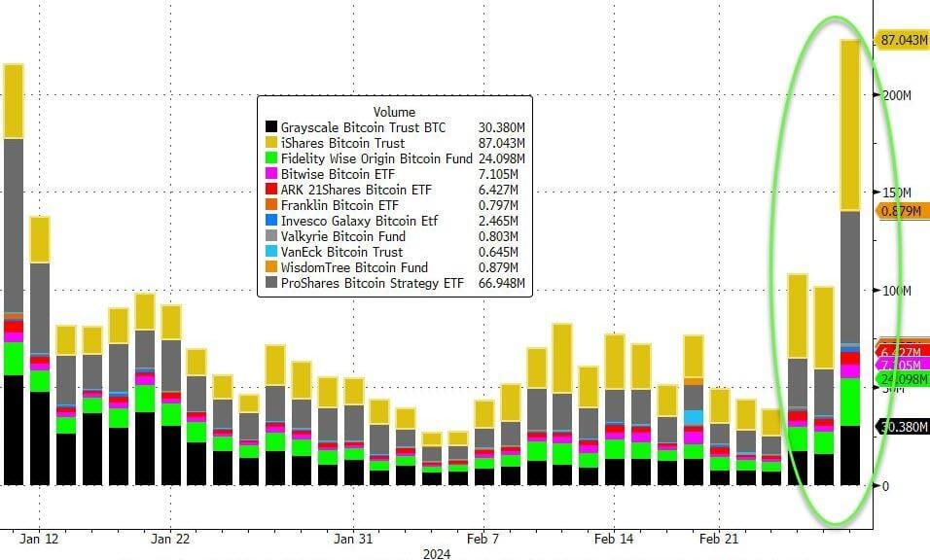Click the black 30.380M axis value tag
This screenshot has width=930, height=560.
click(903, 427)
